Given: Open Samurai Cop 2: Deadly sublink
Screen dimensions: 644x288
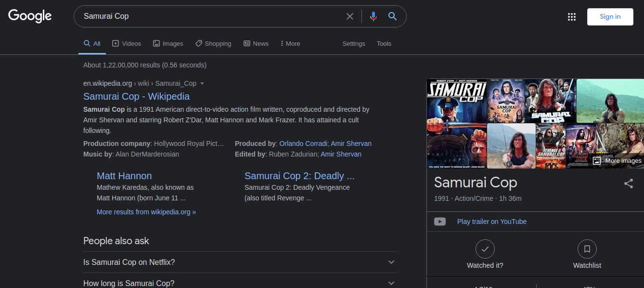Looking at the screenshot, I should coord(299,176).
